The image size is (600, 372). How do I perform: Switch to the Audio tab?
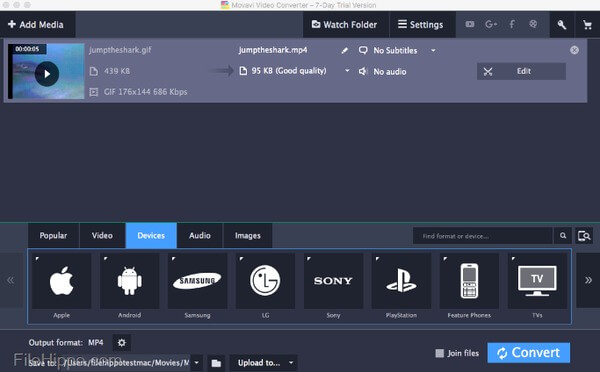[200, 235]
